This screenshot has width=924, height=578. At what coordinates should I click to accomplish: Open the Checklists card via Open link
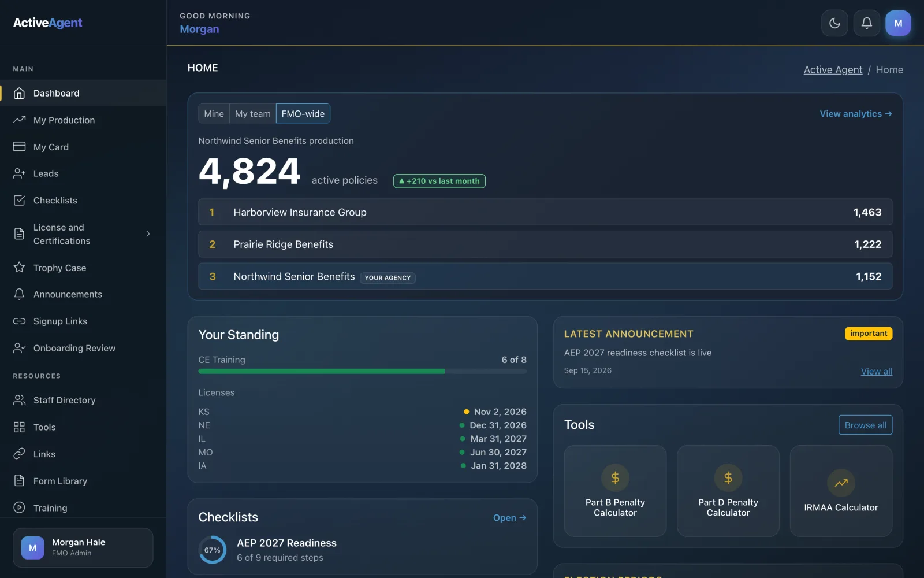click(509, 518)
